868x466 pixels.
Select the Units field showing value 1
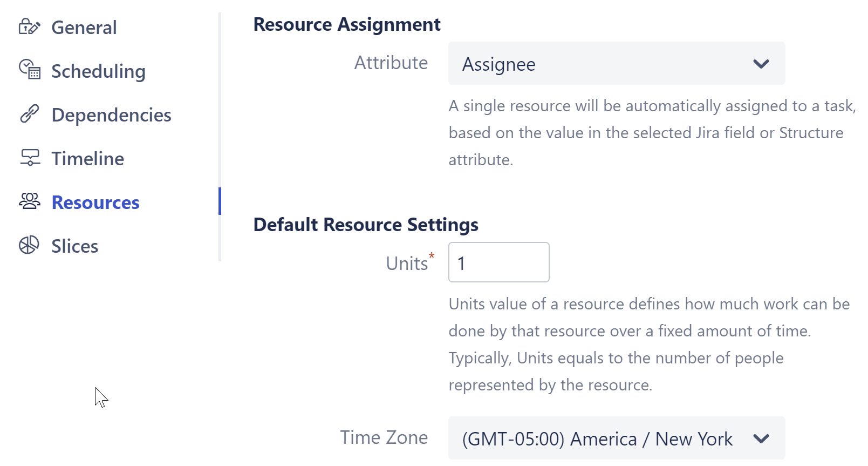(498, 262)
